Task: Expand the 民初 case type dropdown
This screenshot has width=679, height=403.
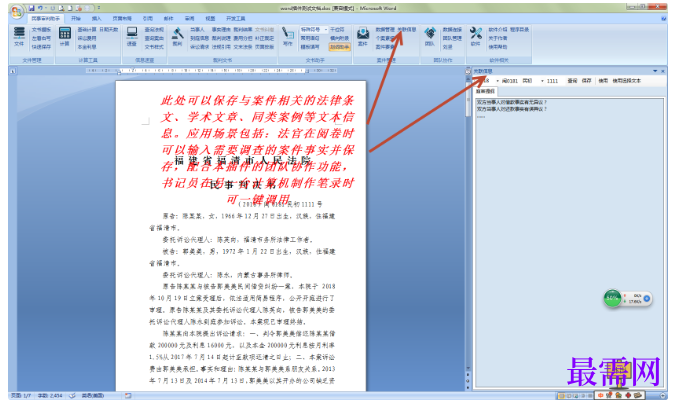Action: click(542, 81)
